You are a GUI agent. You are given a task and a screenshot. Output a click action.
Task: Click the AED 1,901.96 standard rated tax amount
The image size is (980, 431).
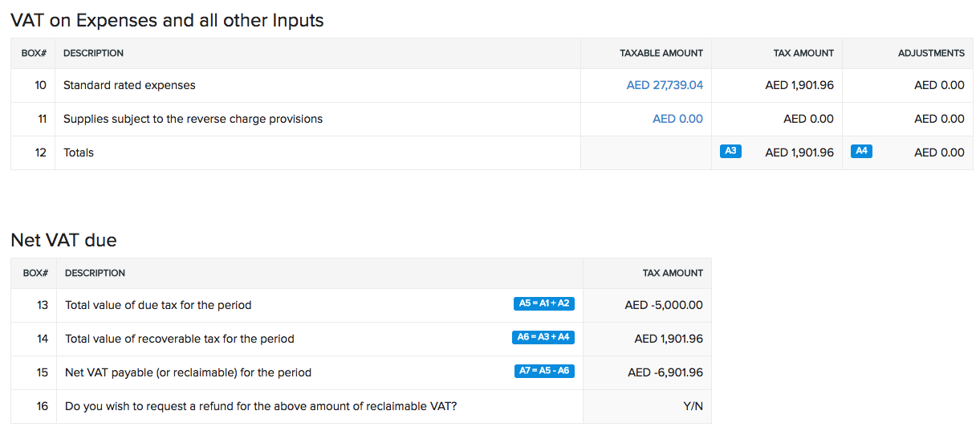[799, 85]
